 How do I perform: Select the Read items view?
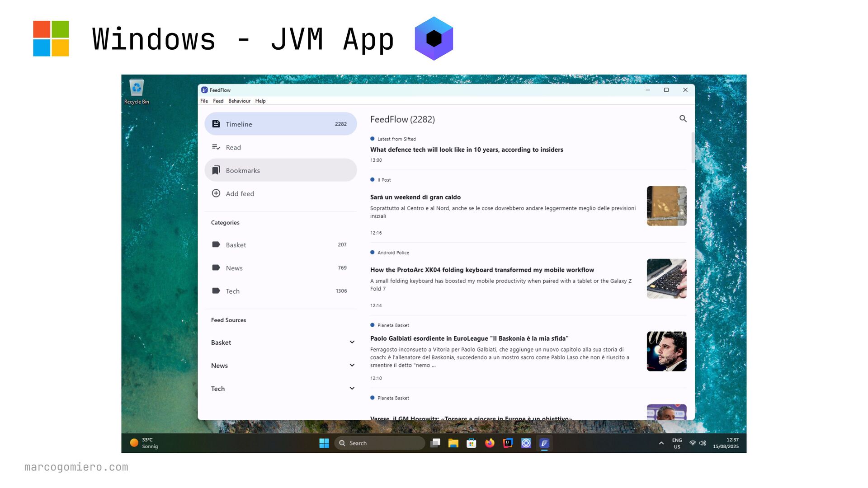coord(281,147)
